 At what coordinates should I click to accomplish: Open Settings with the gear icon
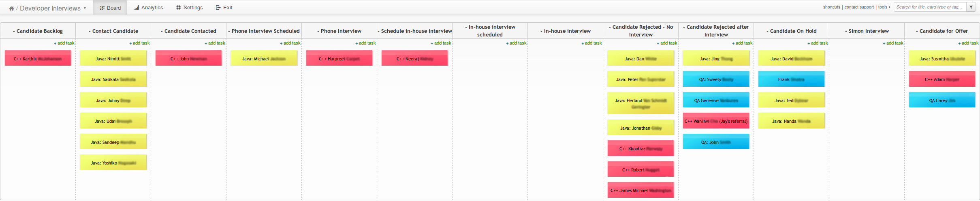pos(178,7)
